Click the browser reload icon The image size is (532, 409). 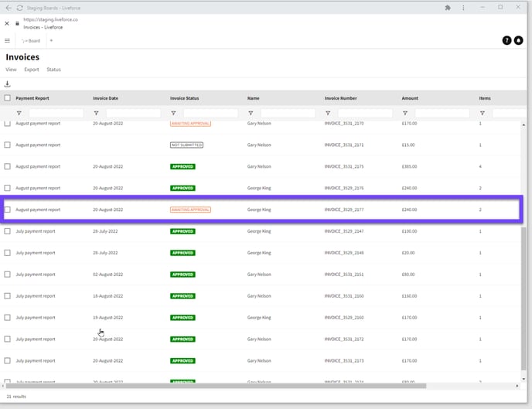[19, 8]
